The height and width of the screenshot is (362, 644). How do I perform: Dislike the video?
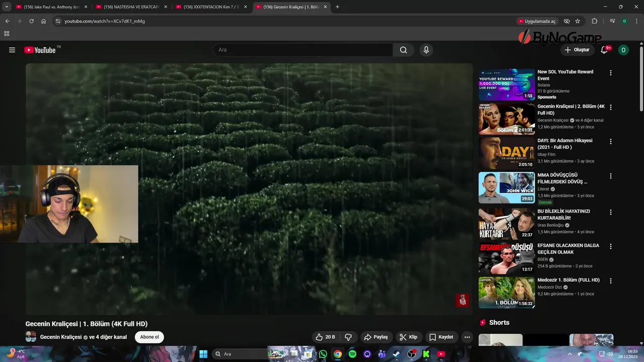click(348, 337)
